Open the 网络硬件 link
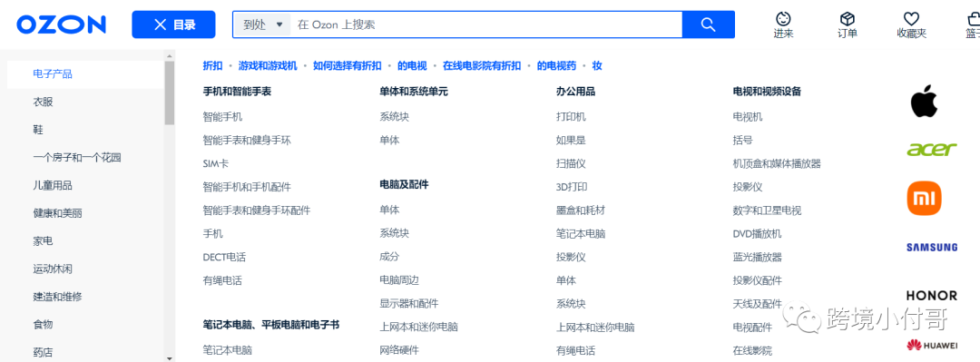The width and height of the screenshot is (980, 362). coord(398,350)
